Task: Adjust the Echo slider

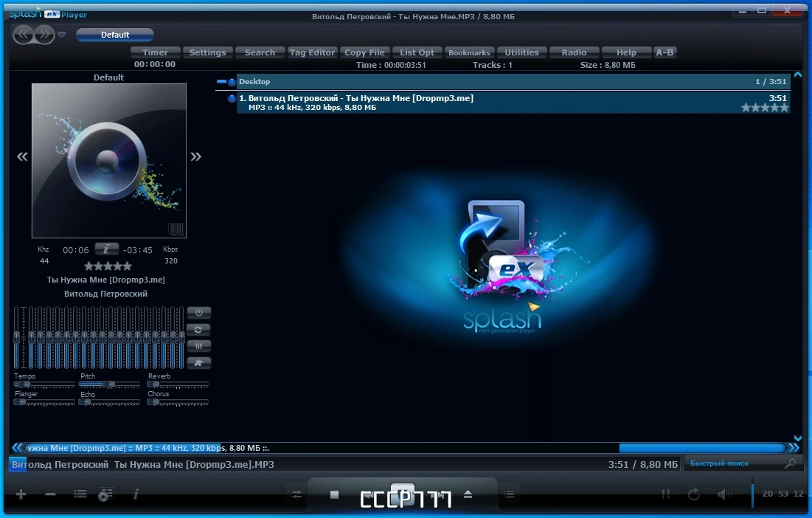Action: pyautogui.click(x=109, y=402)
